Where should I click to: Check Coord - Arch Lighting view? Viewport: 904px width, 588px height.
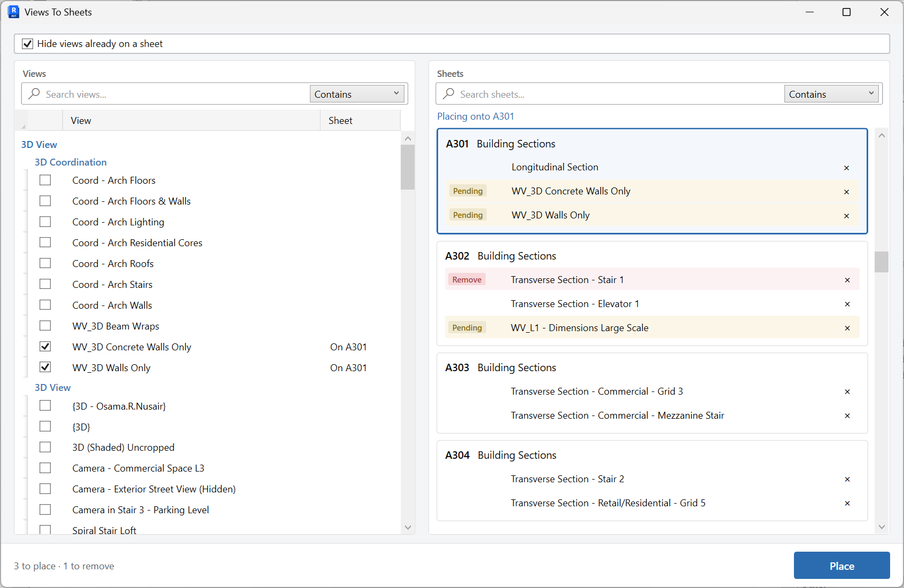(45, 222)
